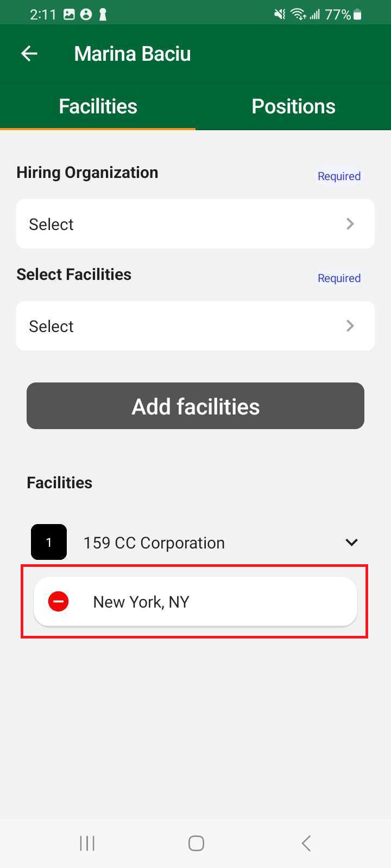This screenshot has height=868, width=391.
Task: Tap the Wi-Fi icon in status bar
Action: pyautogui.click(x=298, y=15)
